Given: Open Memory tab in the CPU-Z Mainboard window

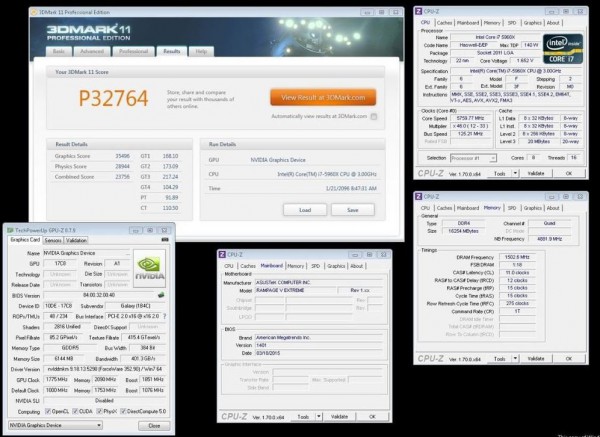Looking at the screenshot, I should point(295,266).
